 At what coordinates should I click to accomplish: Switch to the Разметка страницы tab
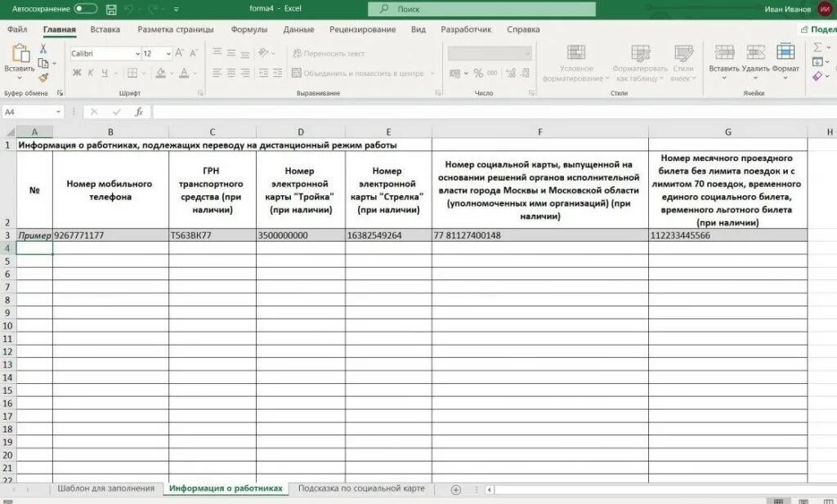pos(176,29)
